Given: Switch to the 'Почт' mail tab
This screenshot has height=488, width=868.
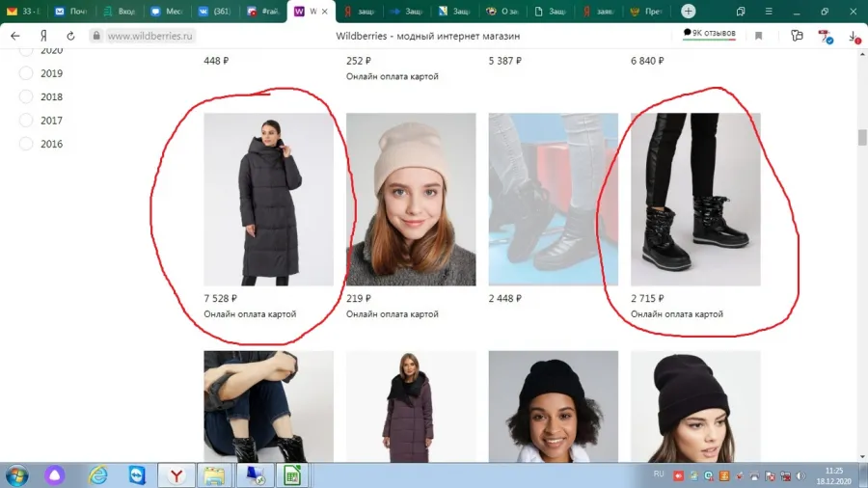Looking at the screenshot, I should point(72,11).
